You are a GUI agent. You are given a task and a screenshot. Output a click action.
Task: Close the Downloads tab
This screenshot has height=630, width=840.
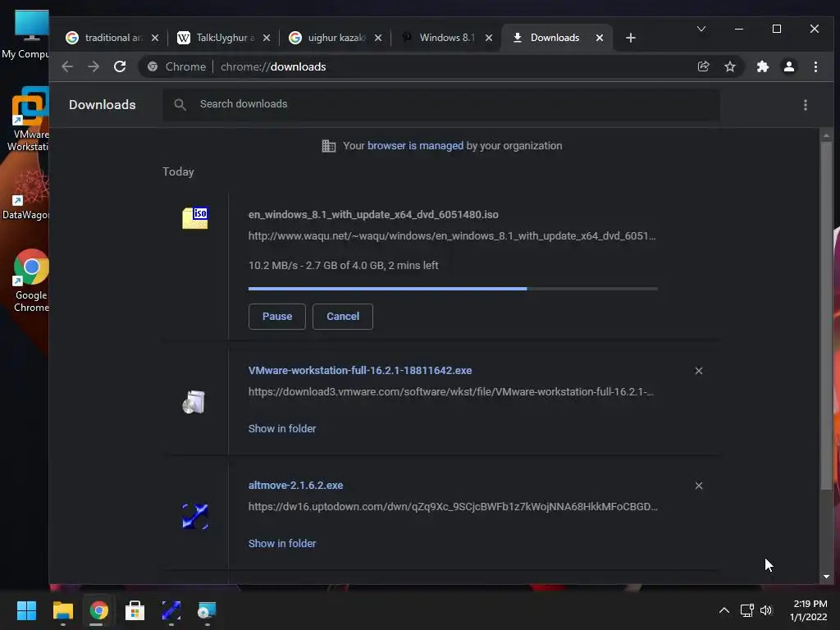tap(600, 38)
